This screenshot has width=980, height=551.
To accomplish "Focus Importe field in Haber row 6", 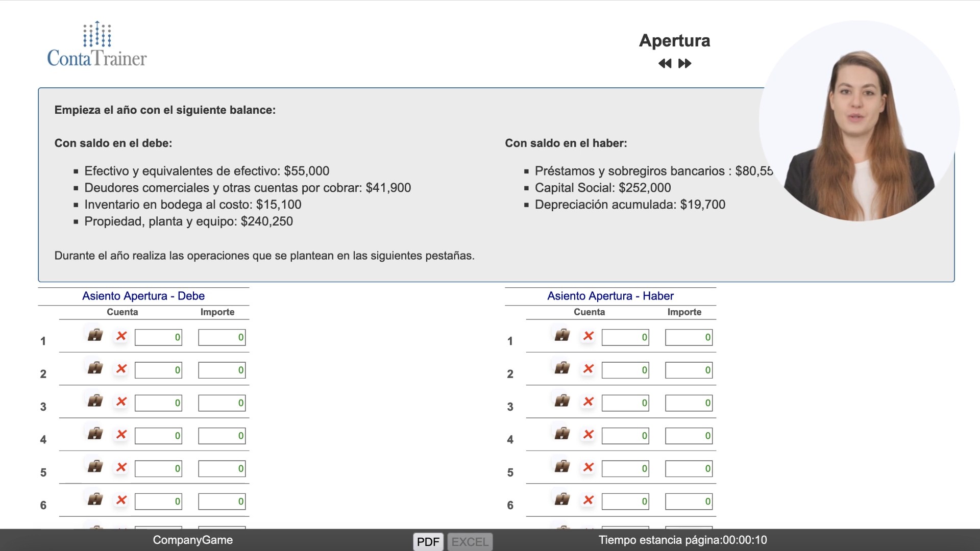I will [x=689, y=502].
